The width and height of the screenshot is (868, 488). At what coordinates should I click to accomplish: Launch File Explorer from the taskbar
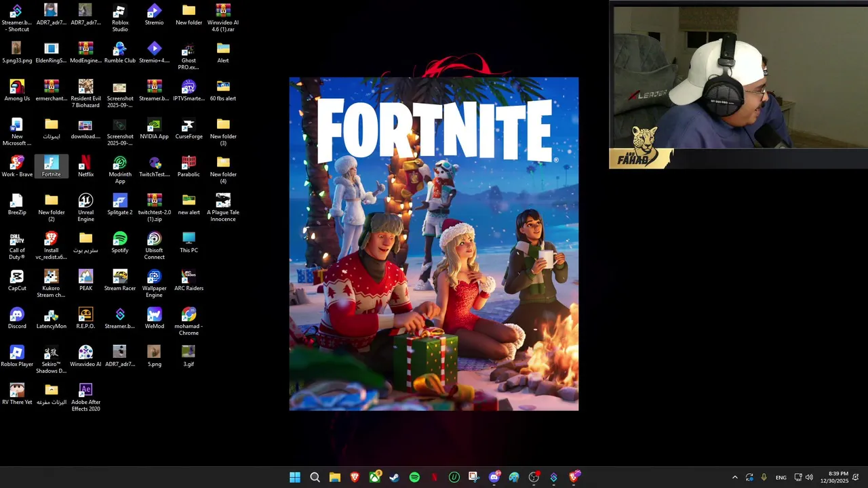[334, 477]
